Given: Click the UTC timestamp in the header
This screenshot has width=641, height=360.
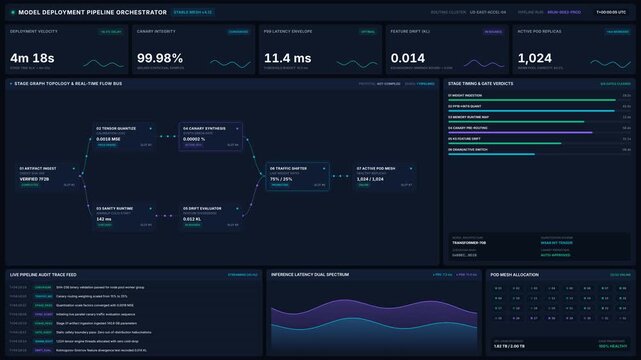Looking at the screenshot, I should (x=611, y=12).
